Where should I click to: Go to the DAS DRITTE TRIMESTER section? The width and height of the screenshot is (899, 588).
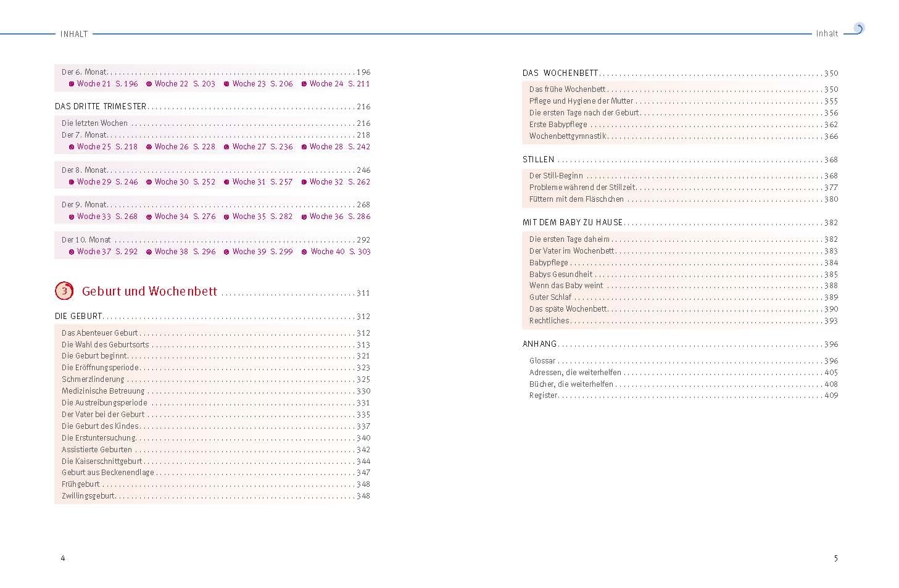(101, 106)
